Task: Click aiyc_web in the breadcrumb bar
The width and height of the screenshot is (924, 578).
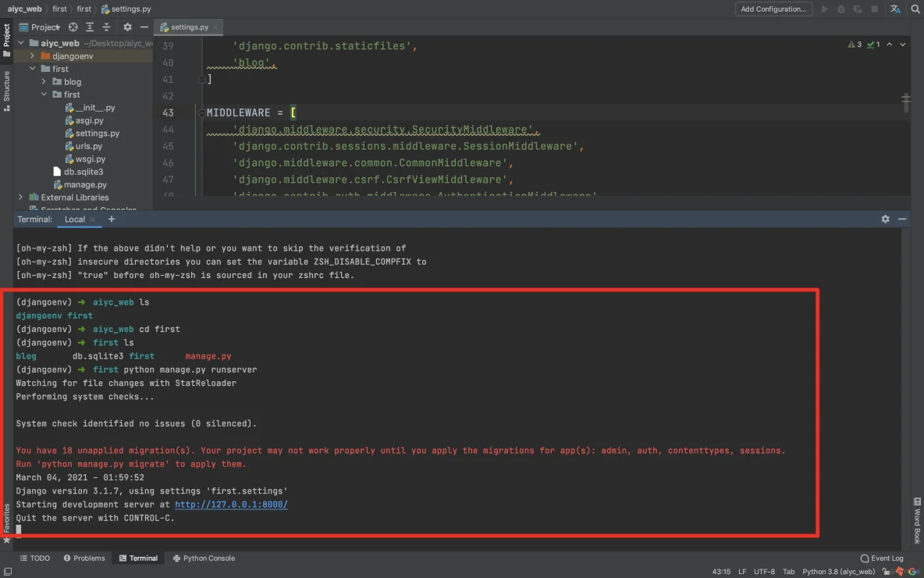Action: 25,9
